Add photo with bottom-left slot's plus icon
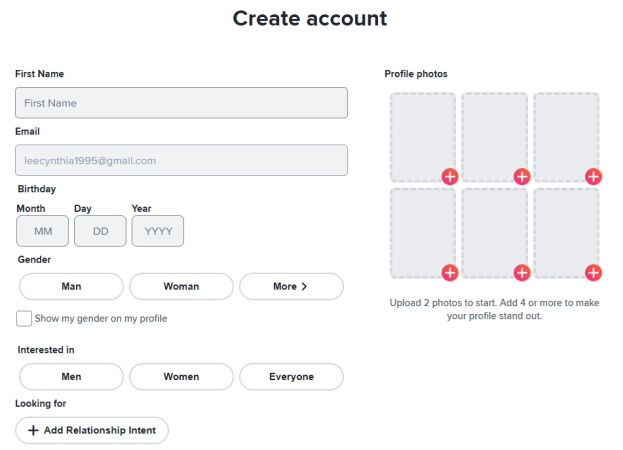This screenshot has width=623, height=450. tap(450, 273)
